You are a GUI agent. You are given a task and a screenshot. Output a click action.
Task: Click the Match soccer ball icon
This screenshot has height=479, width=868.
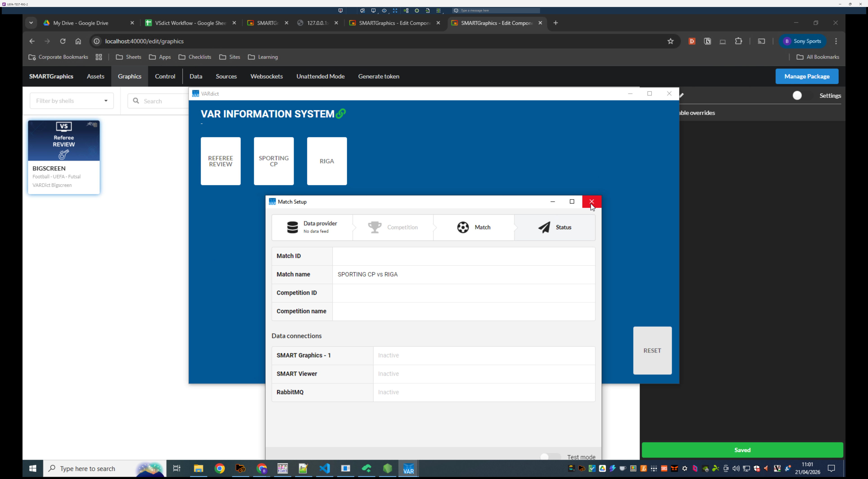[463, 227]
